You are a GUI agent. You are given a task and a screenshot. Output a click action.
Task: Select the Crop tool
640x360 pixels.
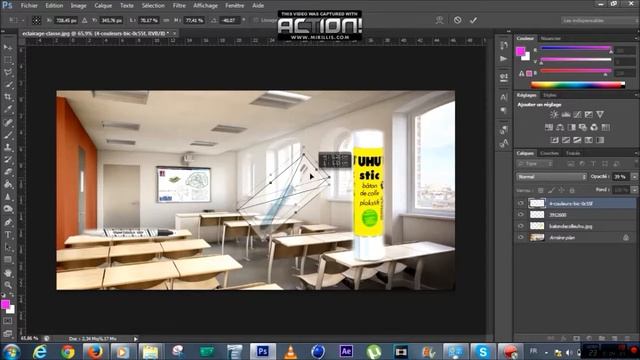8,97
